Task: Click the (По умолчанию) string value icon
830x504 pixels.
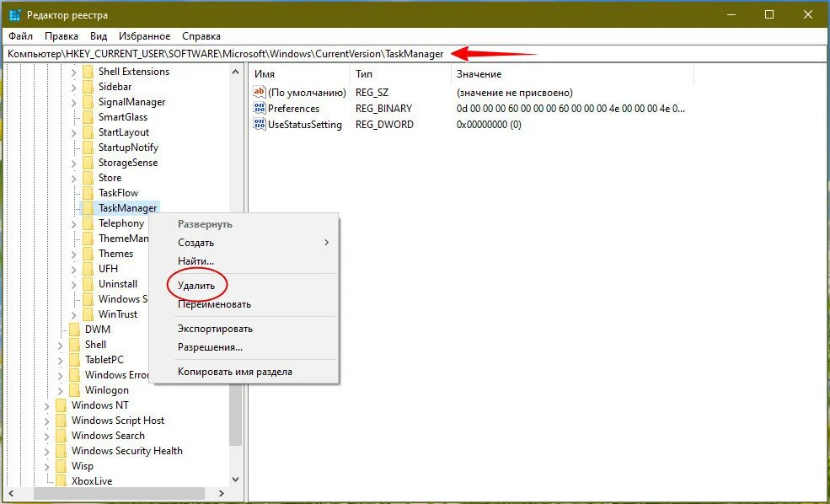Action: (260, 93)
